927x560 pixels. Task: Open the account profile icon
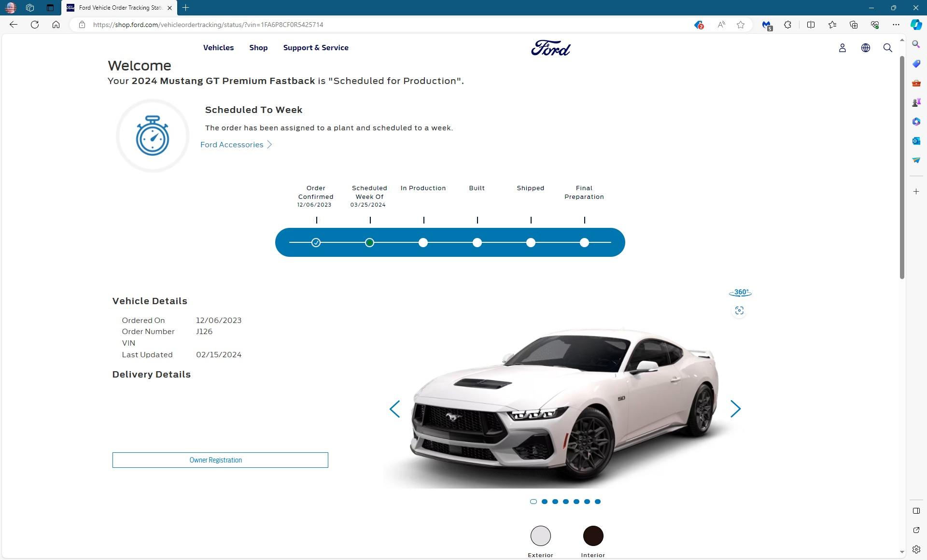point(843,48)
